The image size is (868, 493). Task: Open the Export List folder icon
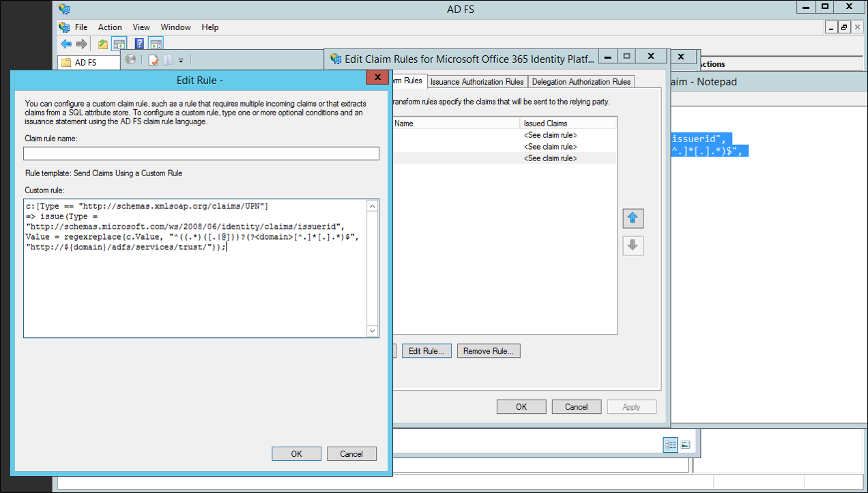point(102,44)
